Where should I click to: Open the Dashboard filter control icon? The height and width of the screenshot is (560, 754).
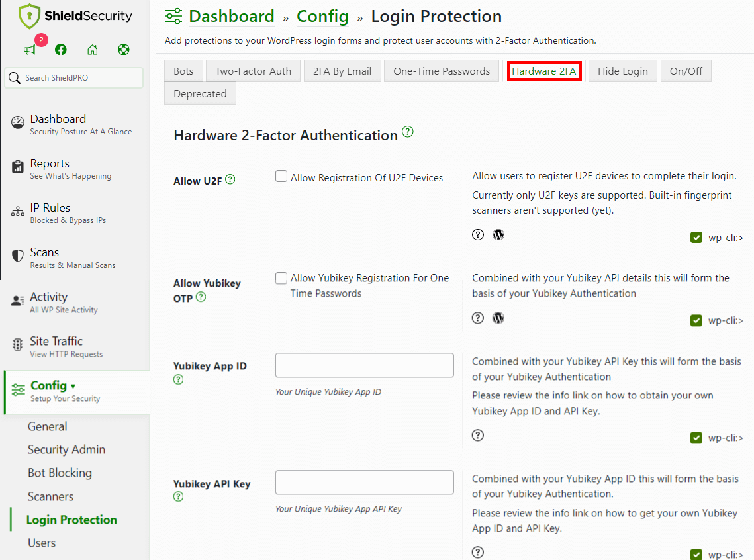coord(172,16)
